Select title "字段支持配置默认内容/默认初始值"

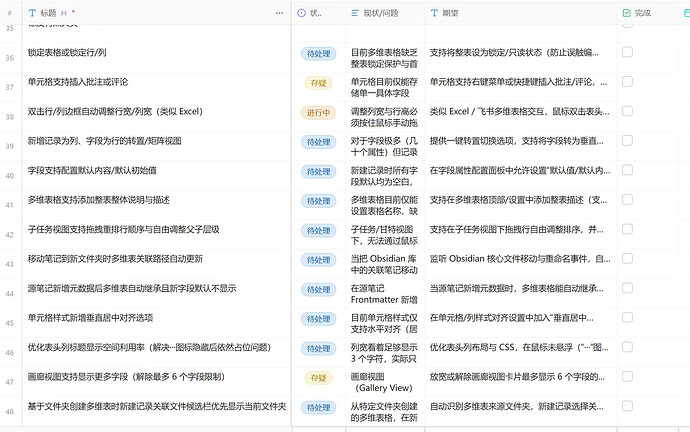click(92, 170)
